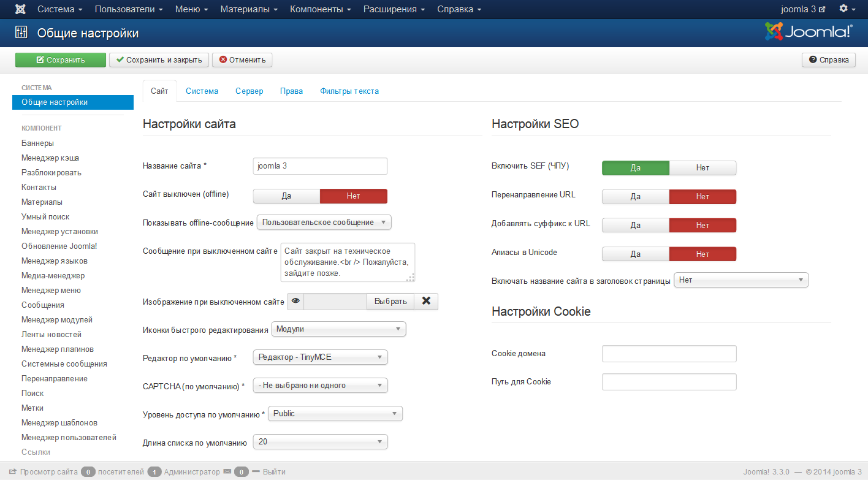This screenshot has width=868, height=480.
Task: Click Сохранить и закрыть button
Action: [x=159, y=59]
